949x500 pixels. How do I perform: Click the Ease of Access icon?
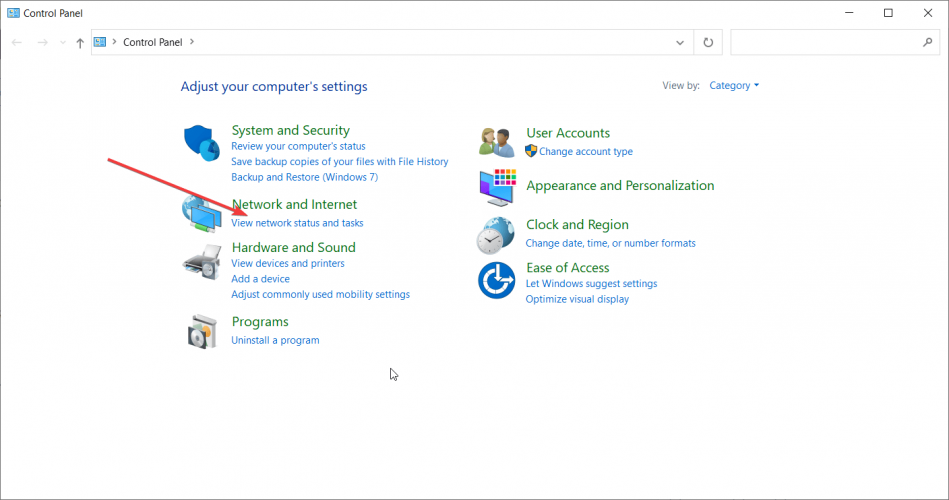pos(496,280)
